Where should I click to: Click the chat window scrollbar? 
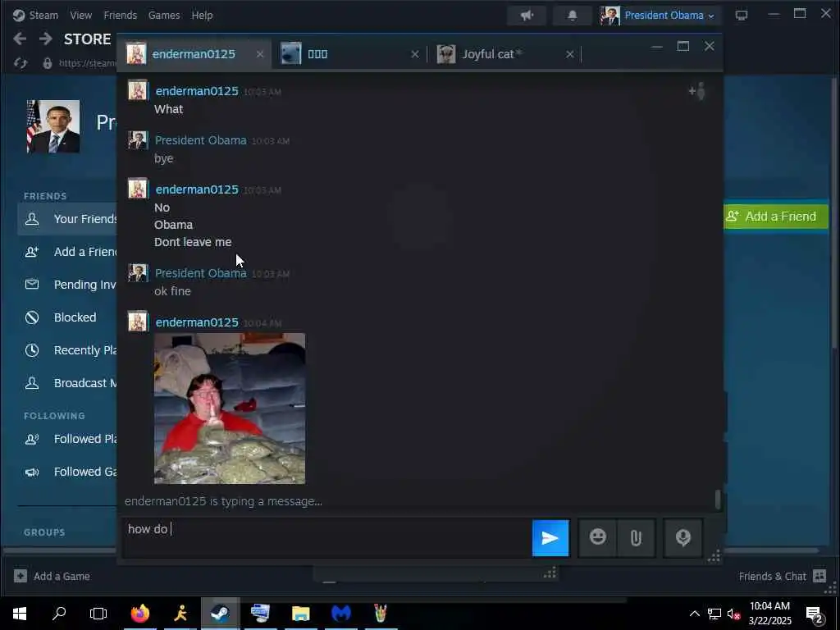tap(717, 500)
